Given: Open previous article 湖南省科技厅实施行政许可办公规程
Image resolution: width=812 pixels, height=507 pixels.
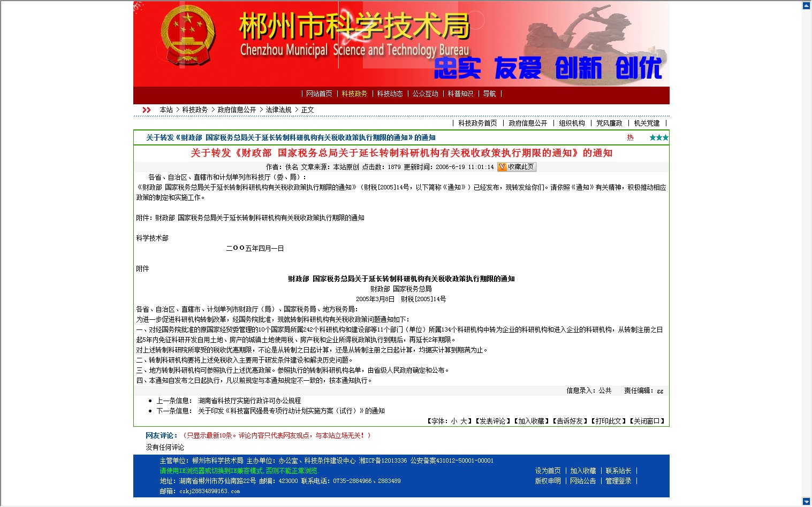Looking at the screenshot, I should point(249,401).
